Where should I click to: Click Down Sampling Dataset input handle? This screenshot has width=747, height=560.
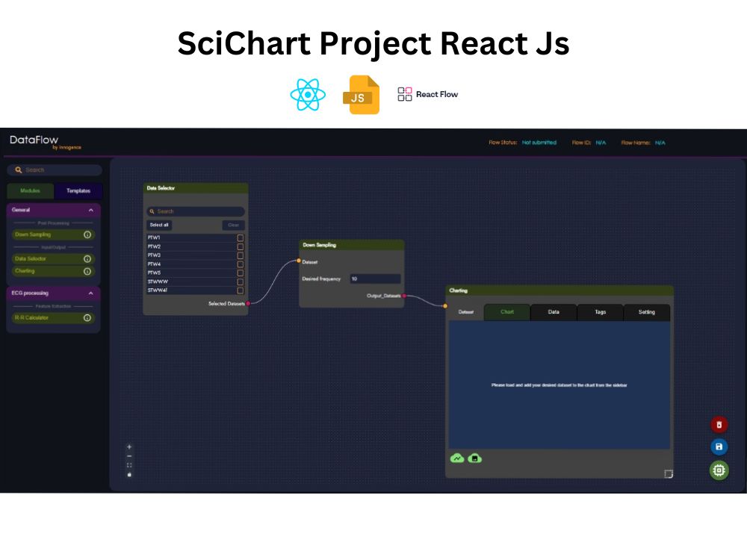point(299,261)
